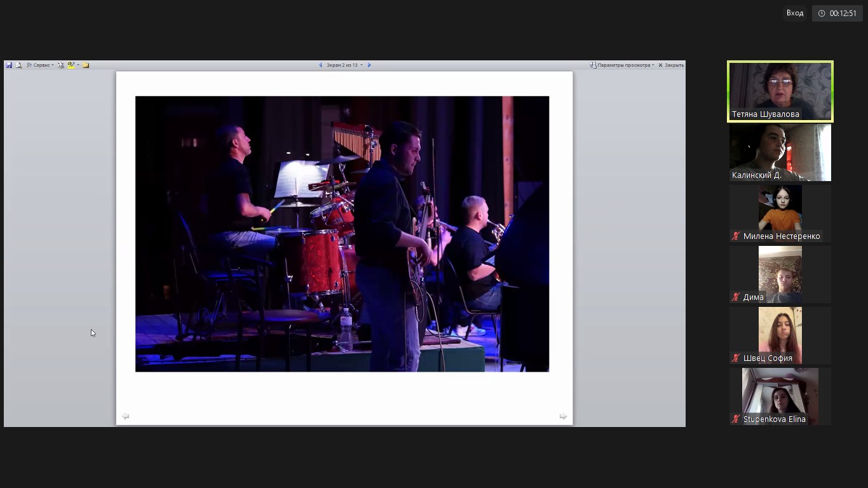Go to next screen with right arrow
This screenshot has width=868, height=488.
coord(369,65)
